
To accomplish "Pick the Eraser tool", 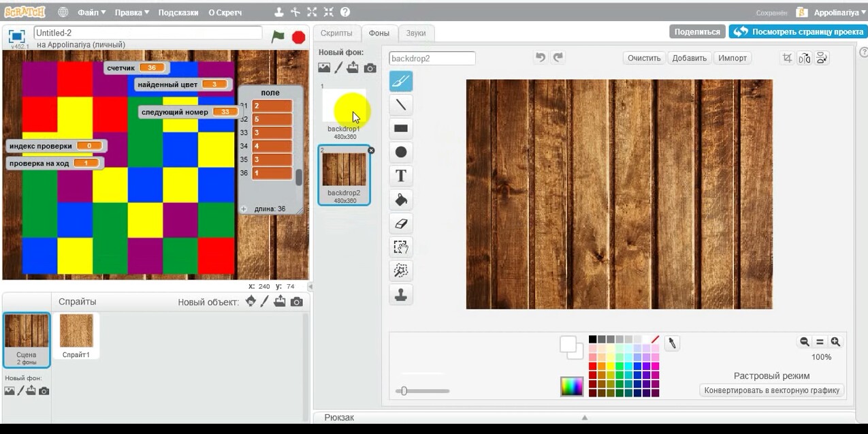I will (x=401, y=223).
